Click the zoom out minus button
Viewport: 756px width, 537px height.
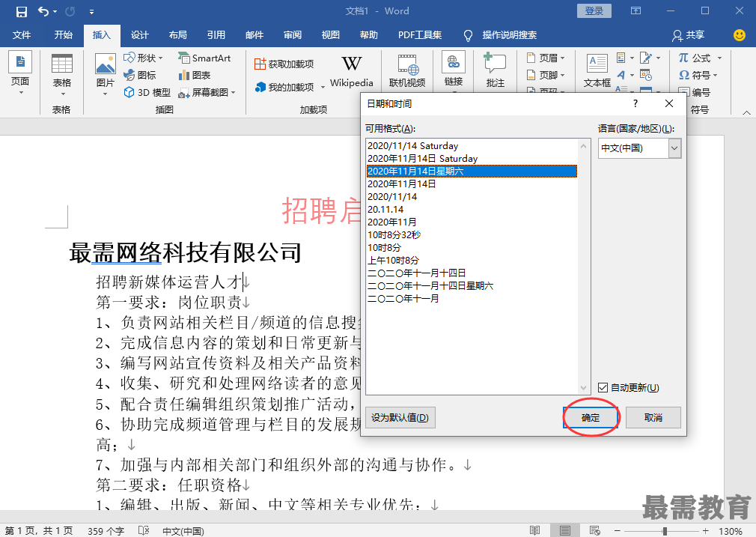617,531
